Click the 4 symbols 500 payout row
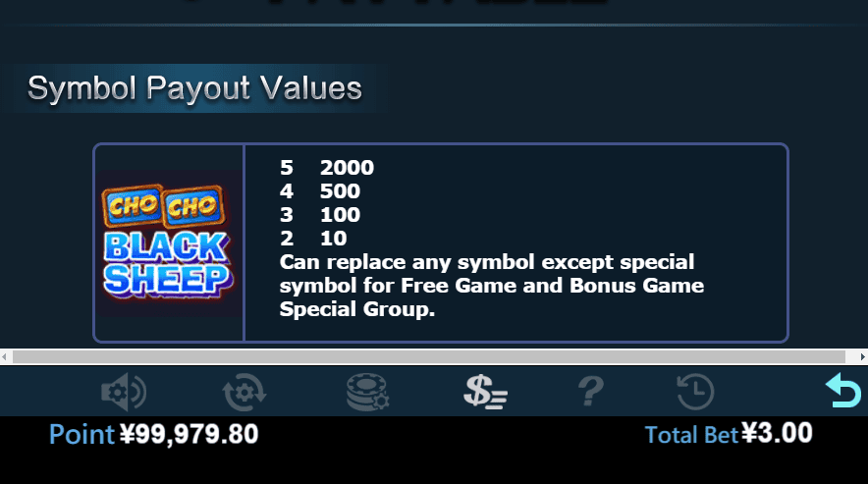The height and width of the screenshot is (484, 868). tap(320, 191)
